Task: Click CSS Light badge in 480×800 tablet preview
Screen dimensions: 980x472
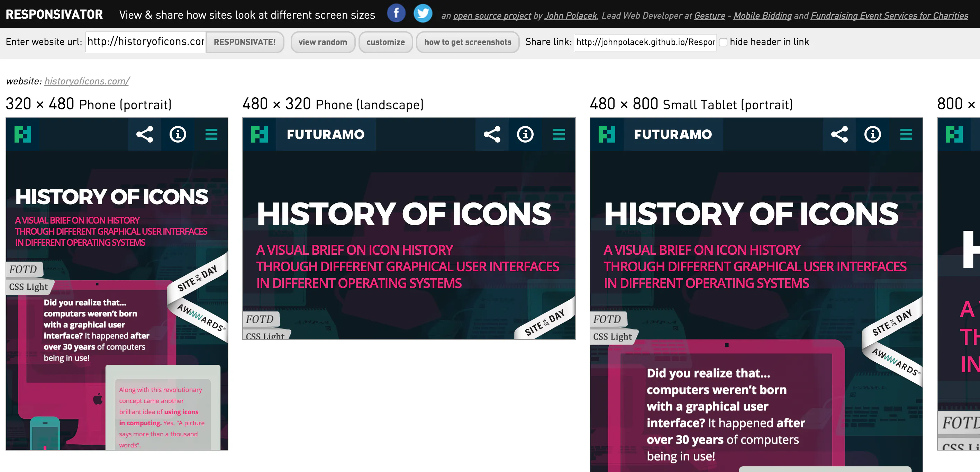Action: 614,337
